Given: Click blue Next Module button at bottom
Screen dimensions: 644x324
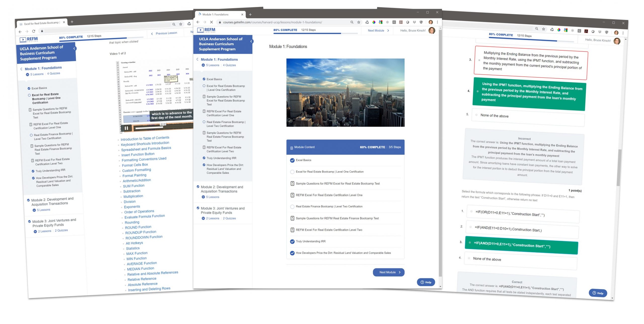Looking at the screenshot, I should point(388,272).
